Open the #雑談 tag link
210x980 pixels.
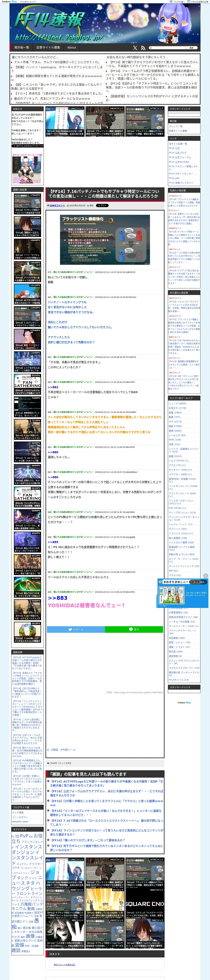(x=54, y=750)
